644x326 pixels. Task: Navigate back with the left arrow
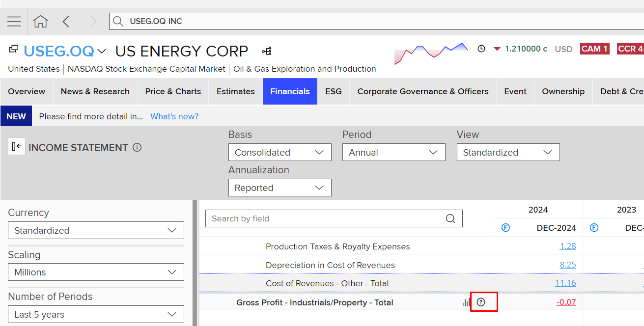[66, 22]
